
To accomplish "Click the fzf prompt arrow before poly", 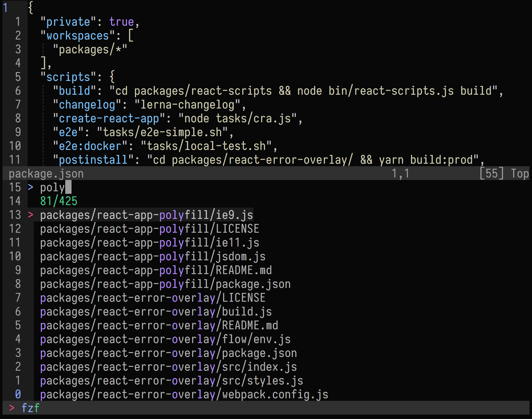I will [x=30, y=188].
